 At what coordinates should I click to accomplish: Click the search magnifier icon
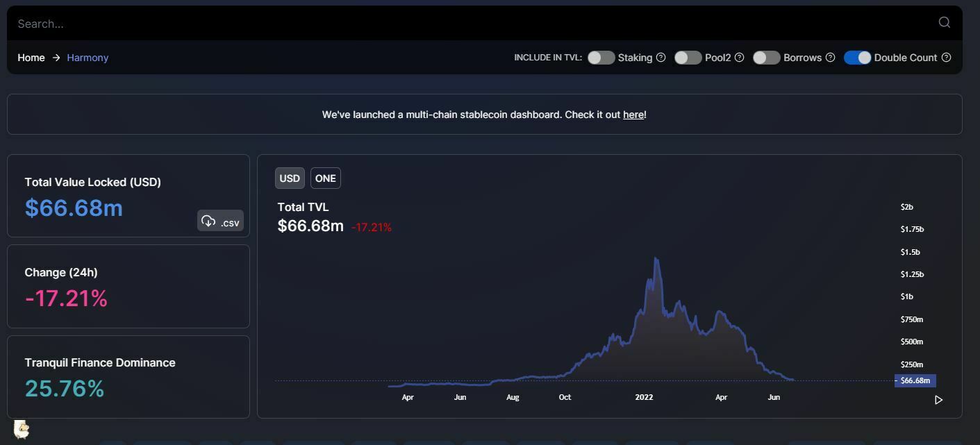point(944,22)
